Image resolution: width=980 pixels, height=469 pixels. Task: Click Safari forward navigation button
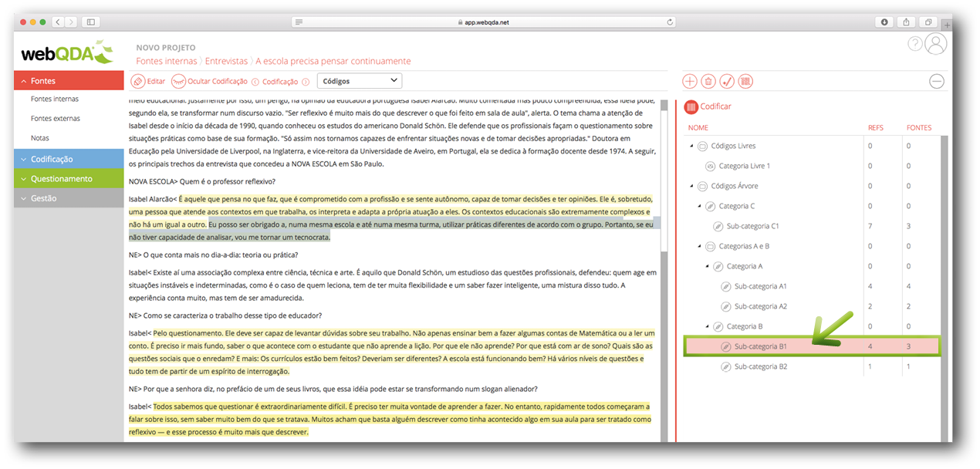71,22
